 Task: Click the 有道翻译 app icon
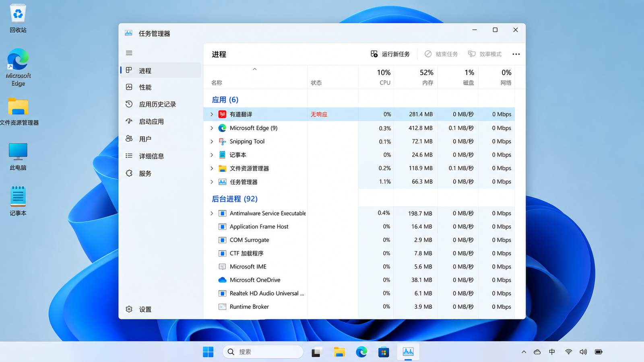pos(222,114)
